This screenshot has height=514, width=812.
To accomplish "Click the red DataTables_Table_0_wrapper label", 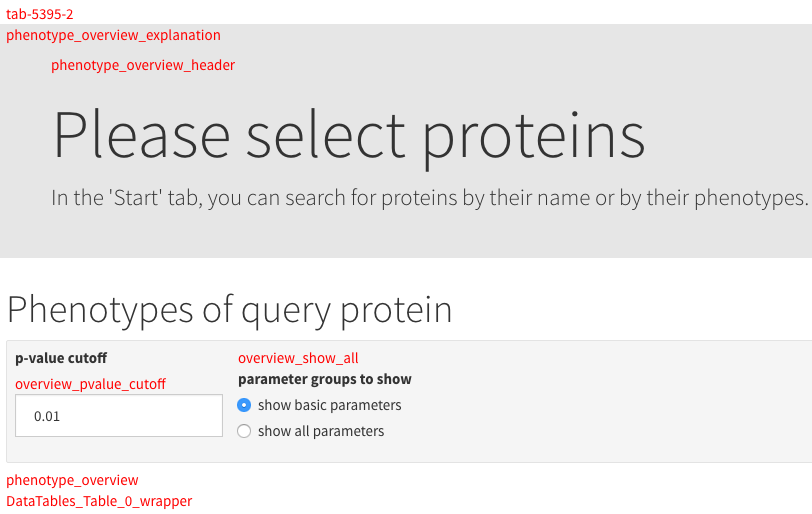I will pyautogui.click(x=99, y=501).
